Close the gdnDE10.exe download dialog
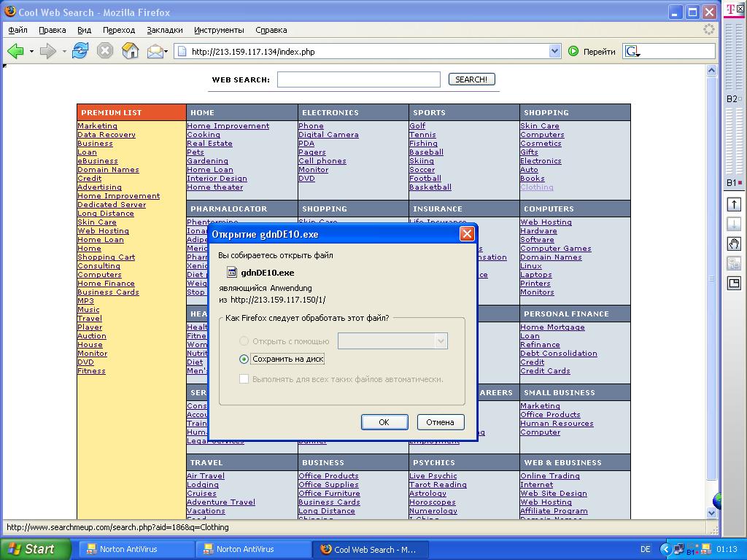The height and width of the screenshot is (560, 747). [466, 234]
